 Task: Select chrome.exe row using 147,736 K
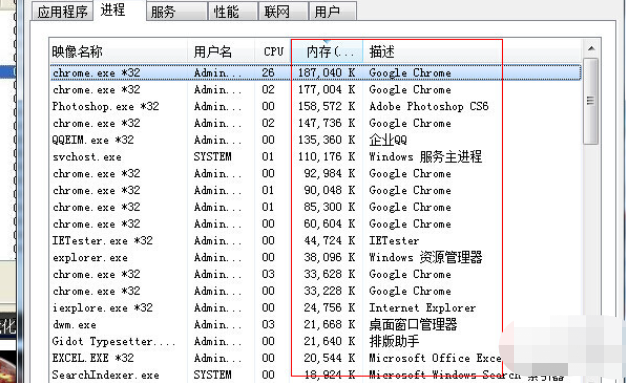pyautogui.click(x=315, y=123)
